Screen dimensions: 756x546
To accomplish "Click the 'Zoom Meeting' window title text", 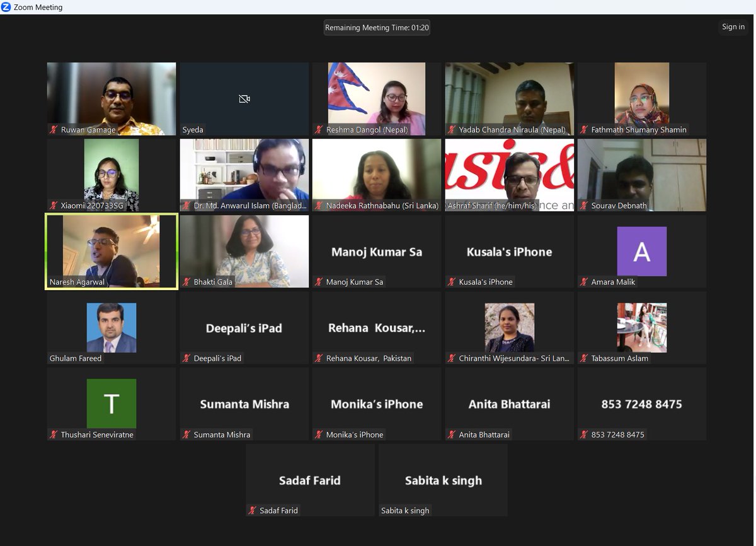I will click(38, 8).
